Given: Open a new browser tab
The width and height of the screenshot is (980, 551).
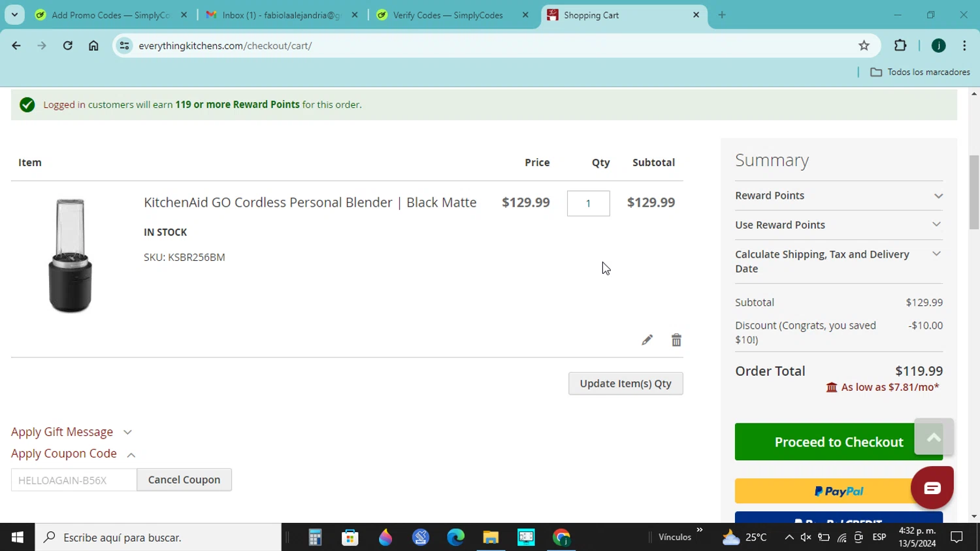Looking at the screenshot, I should pyautogui.click(x=722, y=15).
